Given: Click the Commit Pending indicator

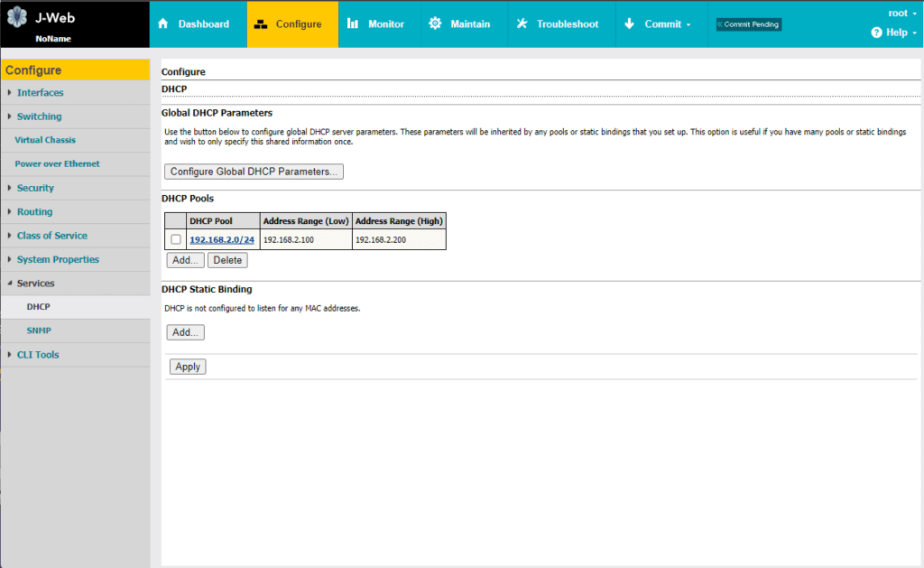Looking at the screenshot, I should [x=748, y=24].
